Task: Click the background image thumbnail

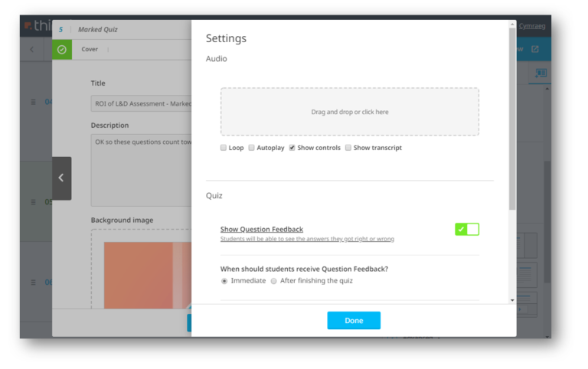Action: [x=148, y=276]
